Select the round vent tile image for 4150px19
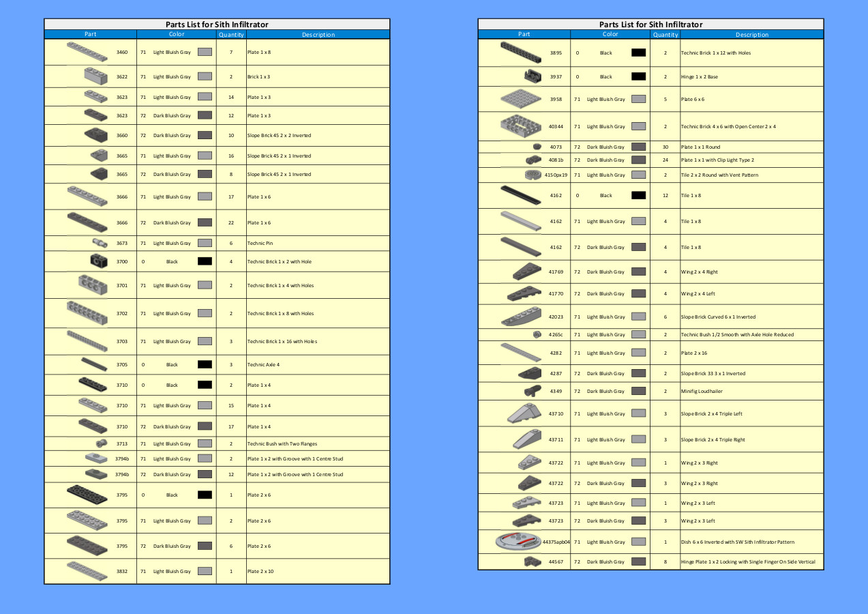Viewport: 868px width, 614px height. 533,175
